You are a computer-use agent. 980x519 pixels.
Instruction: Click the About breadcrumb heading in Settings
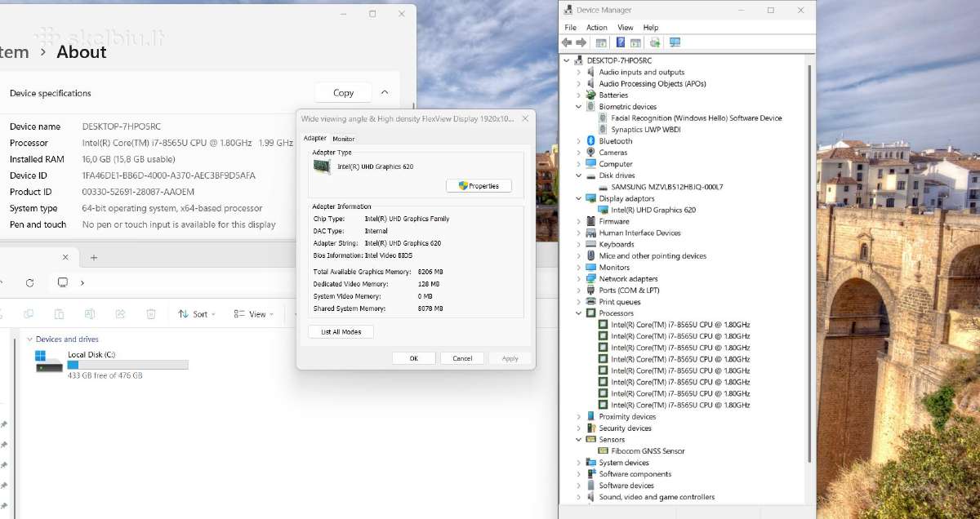coord(82,52)
